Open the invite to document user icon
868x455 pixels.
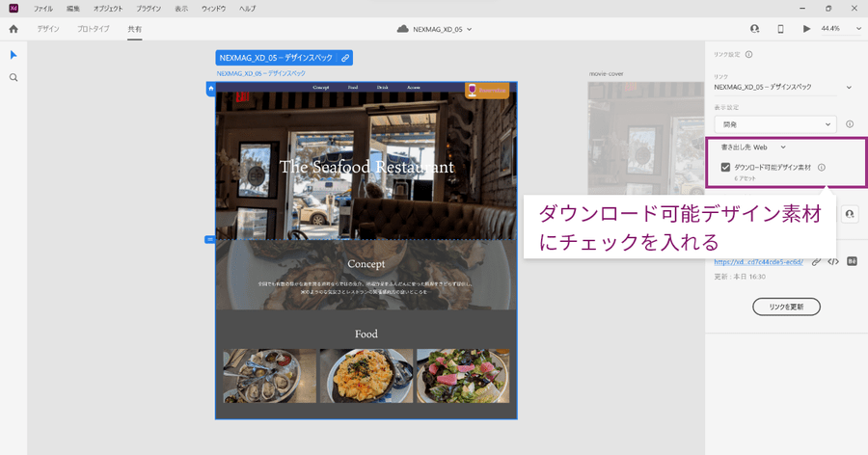click(754, 29)
